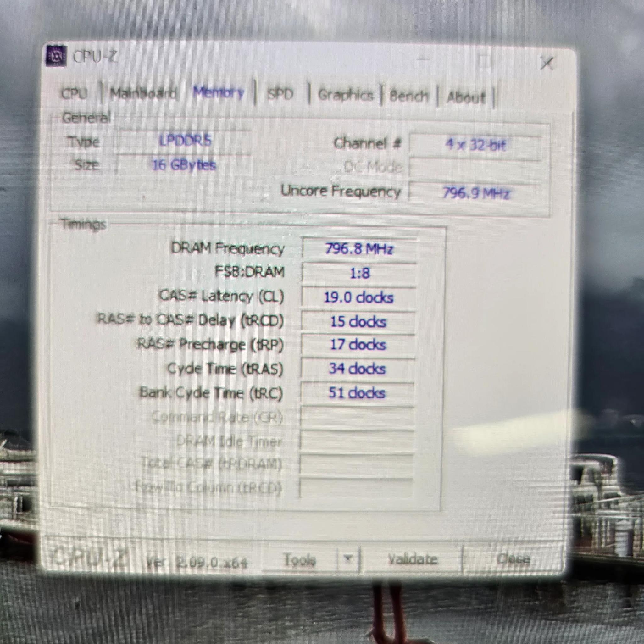Switch to the Mainboard tab

143,93
